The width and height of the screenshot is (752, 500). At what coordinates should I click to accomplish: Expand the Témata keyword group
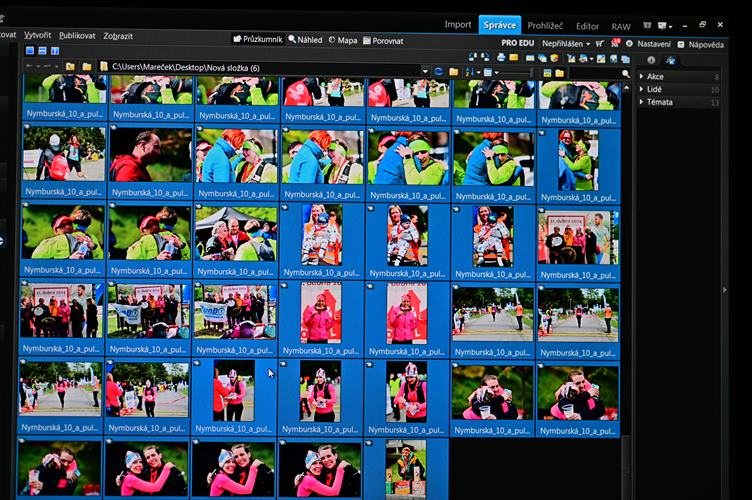point(642,102)
